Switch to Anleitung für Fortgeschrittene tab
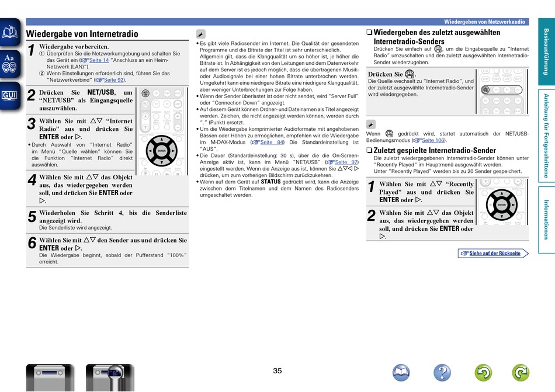The width and height of the screenshot is (555, 392). 546,136
